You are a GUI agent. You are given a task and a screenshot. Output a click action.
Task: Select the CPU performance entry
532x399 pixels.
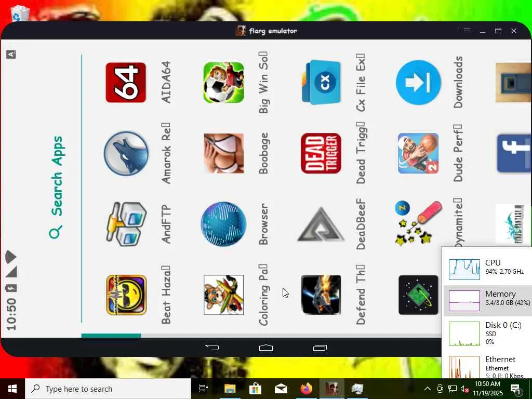point(488,269)
